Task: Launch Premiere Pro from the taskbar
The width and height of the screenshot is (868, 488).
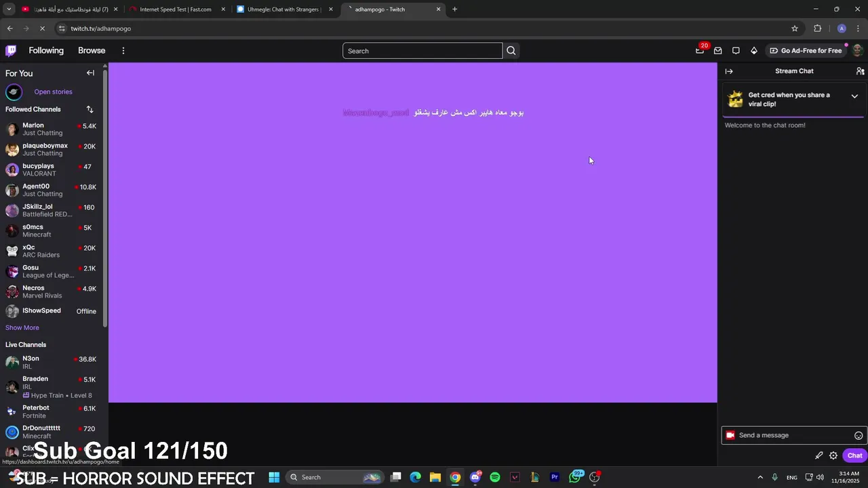Action: pyautogui.click(x=555, y=477)
